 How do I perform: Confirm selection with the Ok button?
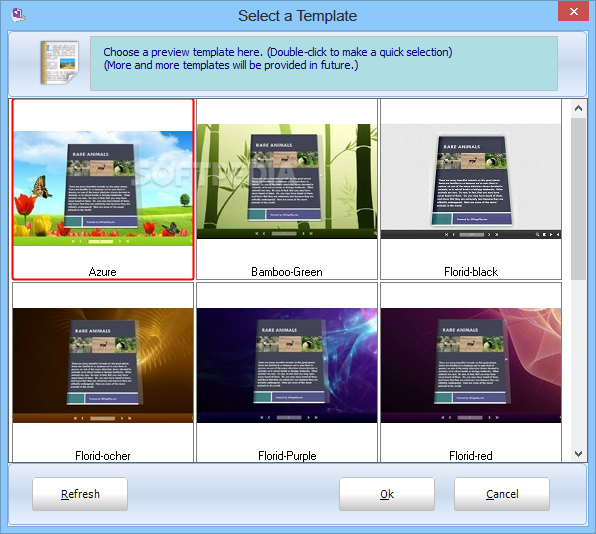point(387,494)
